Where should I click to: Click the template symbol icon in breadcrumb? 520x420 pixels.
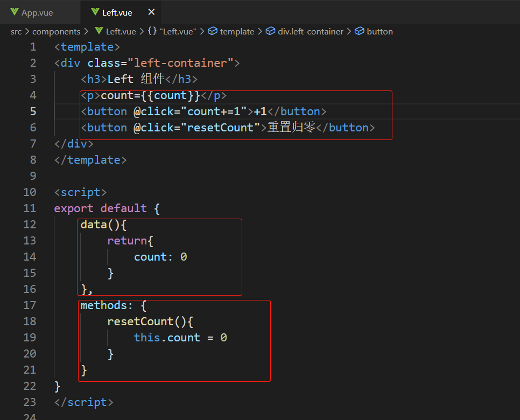pyautogui.click(x=213, y=31)
